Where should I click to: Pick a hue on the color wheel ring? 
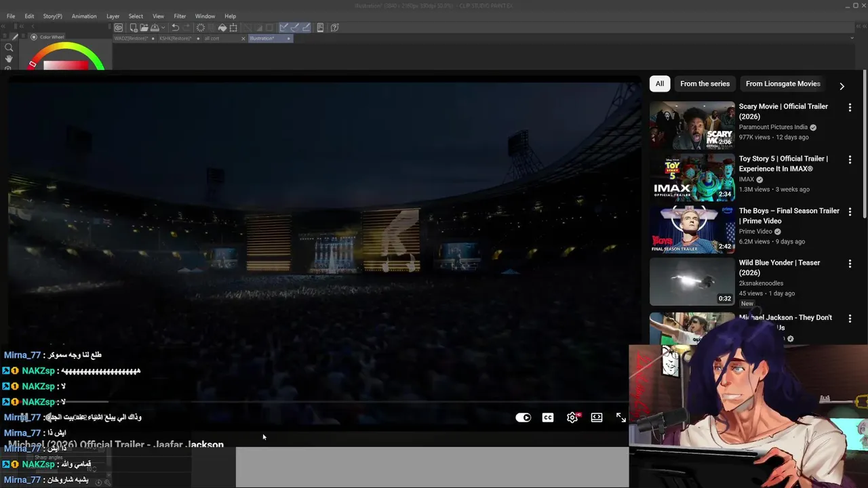click(x=68, y=47)
